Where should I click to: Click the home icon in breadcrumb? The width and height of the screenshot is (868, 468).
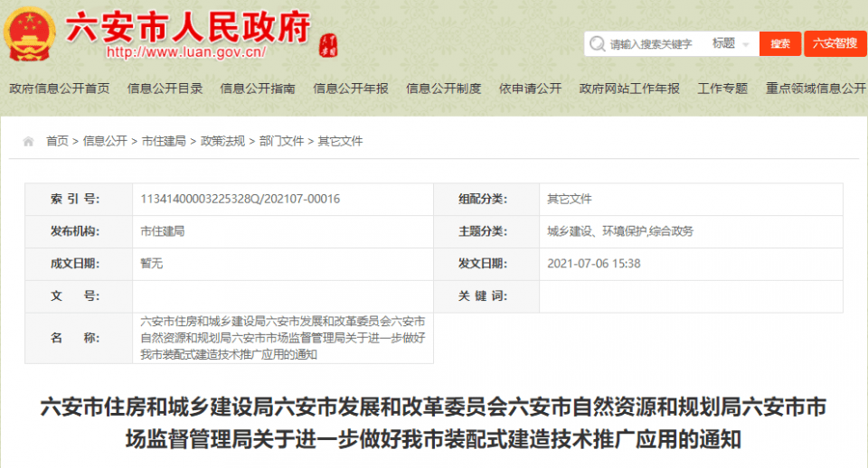pyautogui.click(x=28, y=142)
